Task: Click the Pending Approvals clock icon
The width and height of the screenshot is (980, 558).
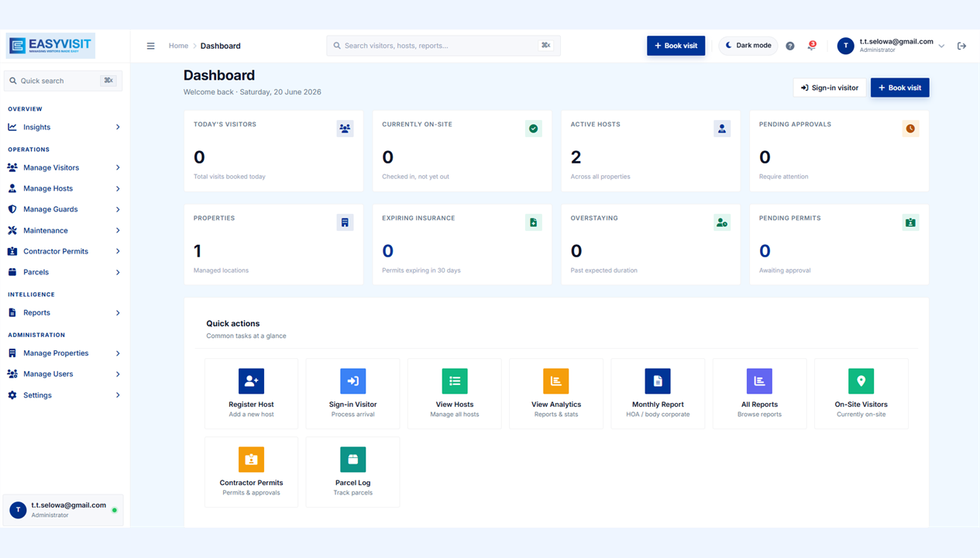Action: [910, 129]
